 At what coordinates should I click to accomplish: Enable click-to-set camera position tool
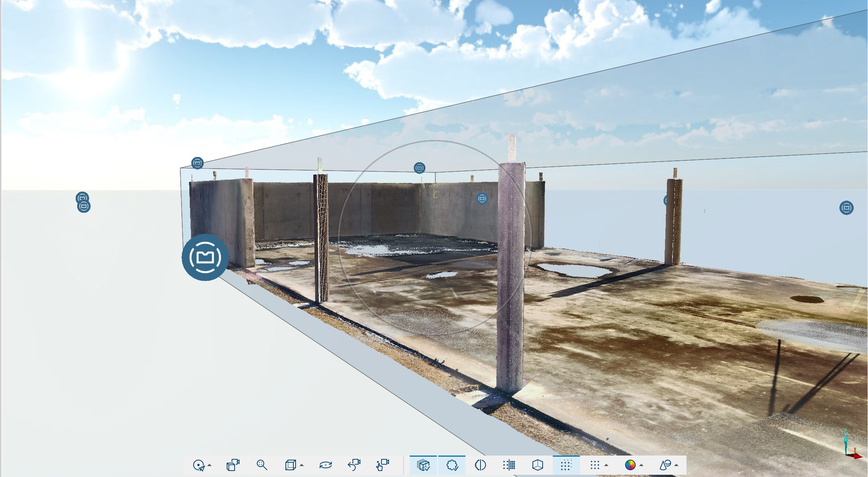(x=383, y=465)
